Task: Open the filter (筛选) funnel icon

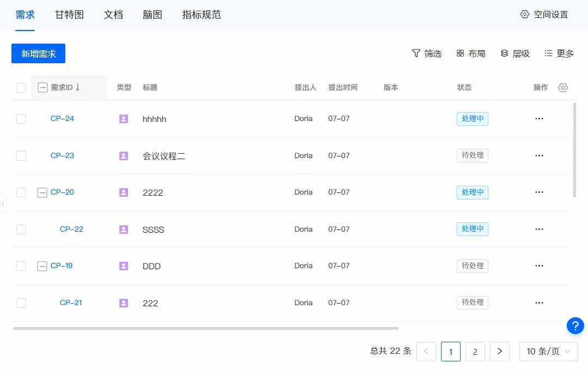Action: (x=416, y=53)
